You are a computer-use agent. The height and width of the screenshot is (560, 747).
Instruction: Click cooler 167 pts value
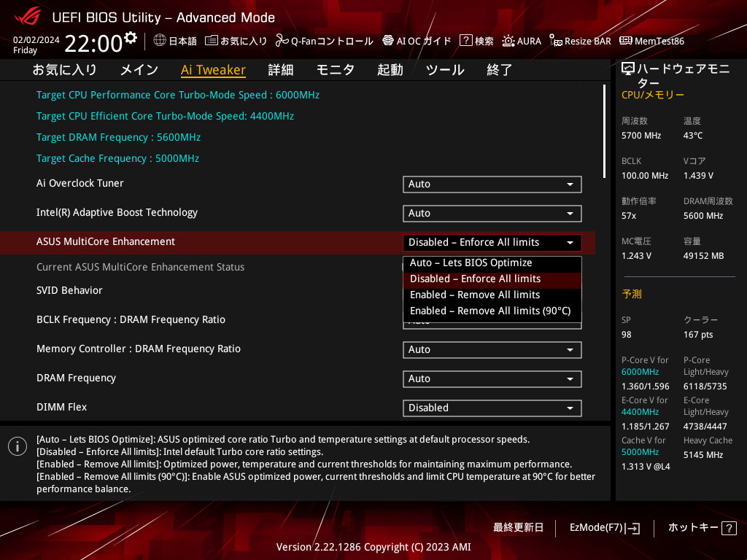point(698,335)
